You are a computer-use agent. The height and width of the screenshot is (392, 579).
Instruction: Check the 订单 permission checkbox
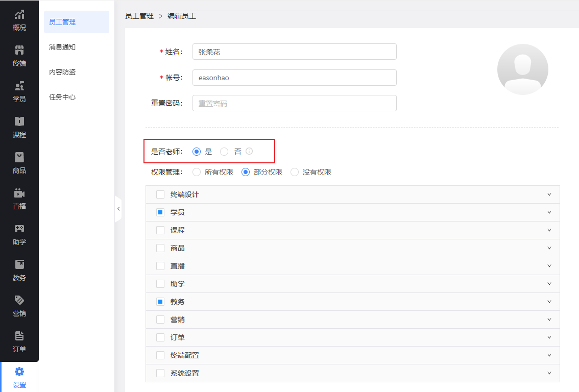tap(160, 337)
